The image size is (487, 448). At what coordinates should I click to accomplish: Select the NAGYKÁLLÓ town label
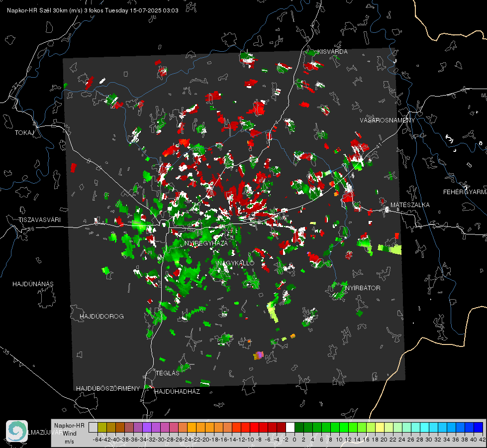(x=236, y=263)
